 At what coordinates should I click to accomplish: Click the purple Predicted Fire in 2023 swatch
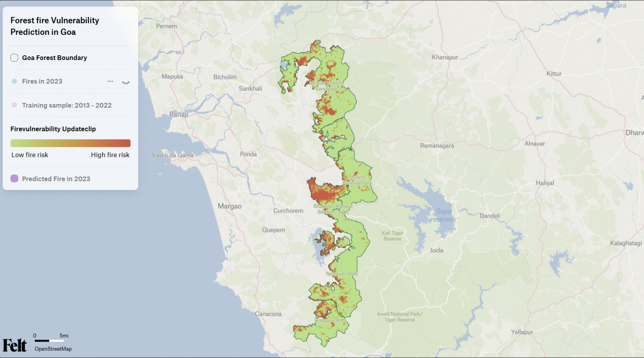[14, 179]
